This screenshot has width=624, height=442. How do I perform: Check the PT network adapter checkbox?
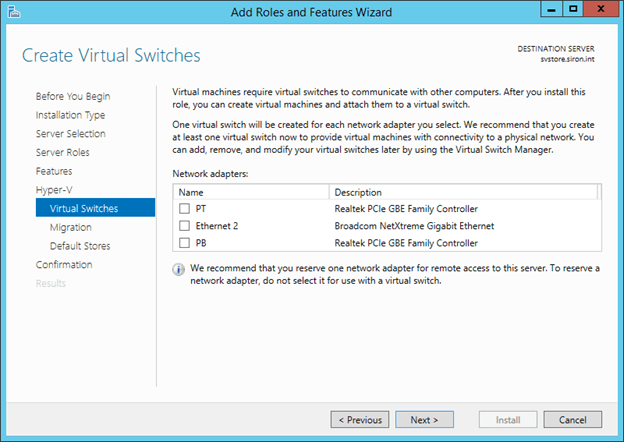[x=184, y=208]
